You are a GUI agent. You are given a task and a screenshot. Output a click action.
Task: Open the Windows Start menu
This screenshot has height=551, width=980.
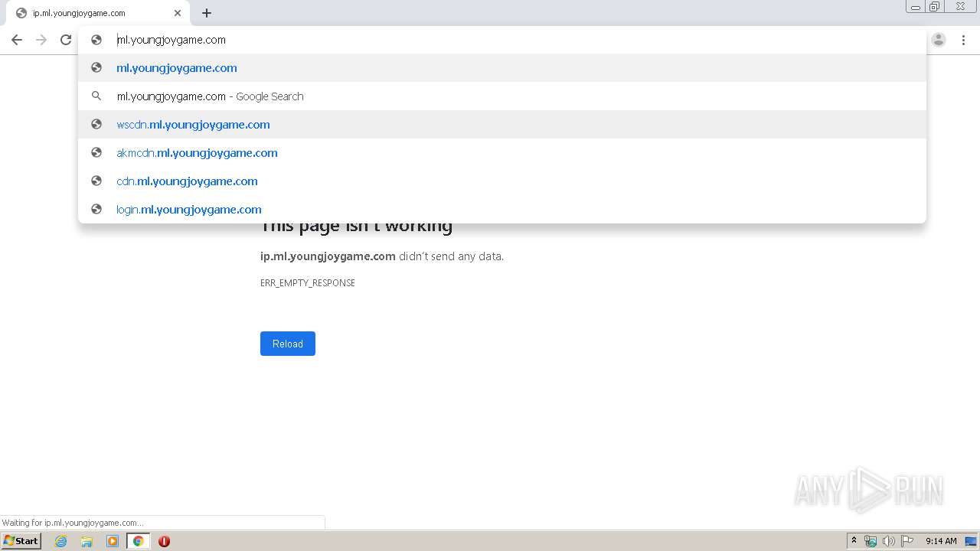[21, 540]
